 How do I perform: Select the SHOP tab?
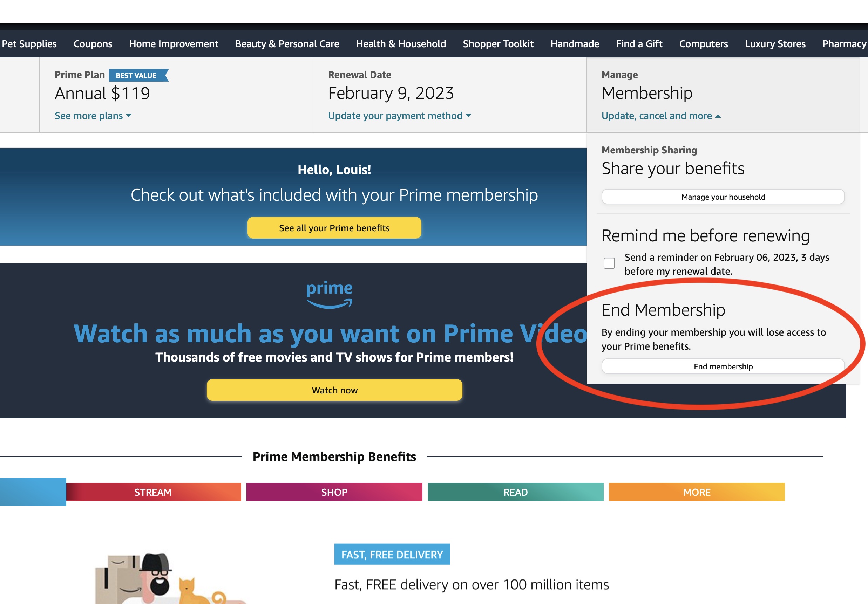click(x=334, y=491)
